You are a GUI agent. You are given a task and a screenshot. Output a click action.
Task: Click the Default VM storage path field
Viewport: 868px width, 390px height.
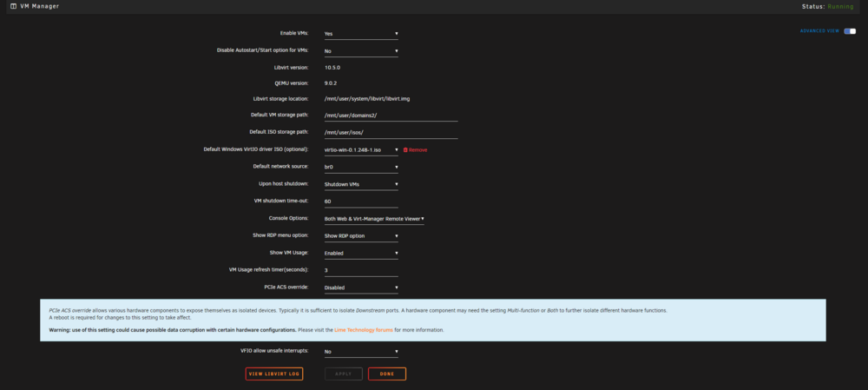click(x=391, y=116)
